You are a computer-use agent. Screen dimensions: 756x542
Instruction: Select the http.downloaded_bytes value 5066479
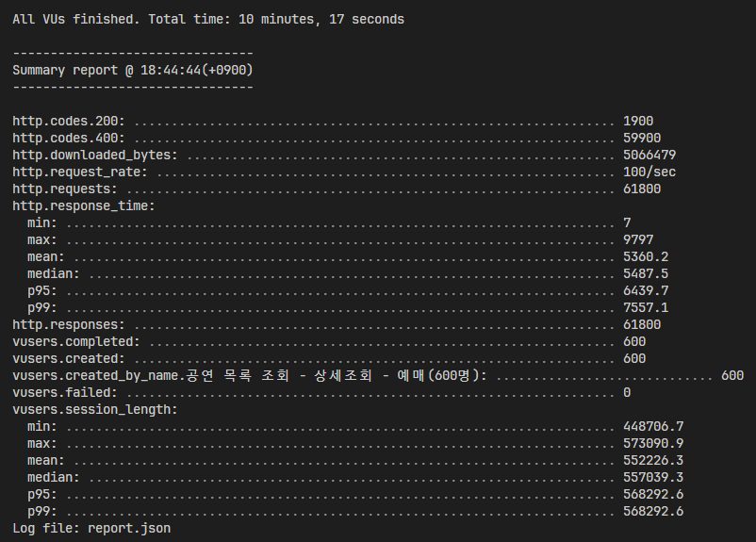pos(649,155)
